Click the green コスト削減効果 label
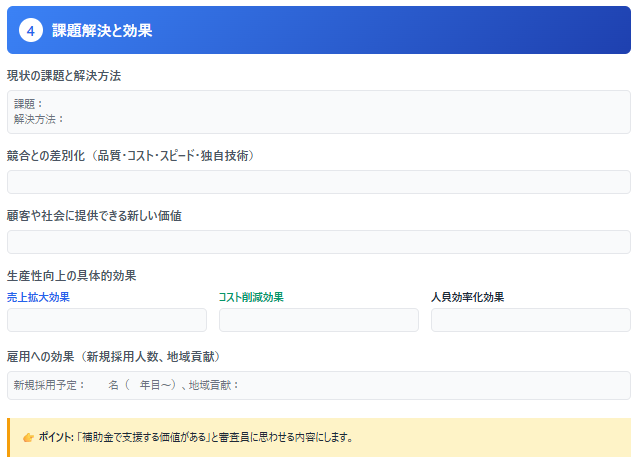636x463 pixels. [x=251, y=297]
